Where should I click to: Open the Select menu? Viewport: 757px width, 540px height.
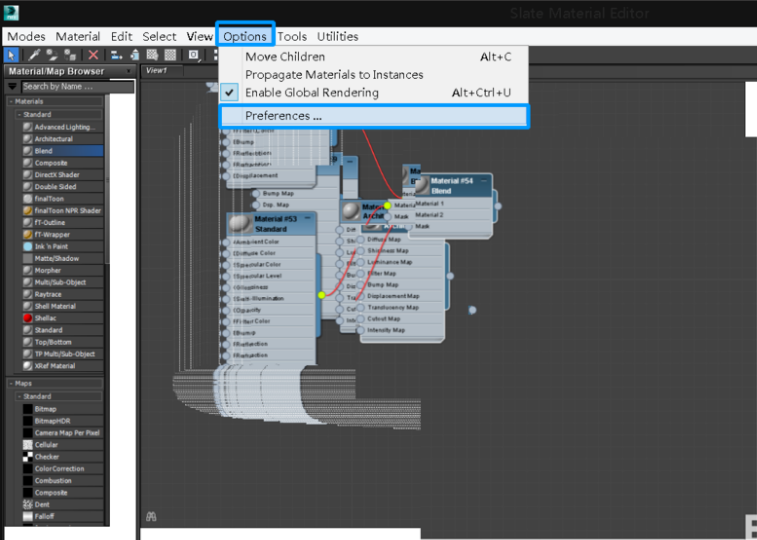pyautogui.click(x=159, y=37)
